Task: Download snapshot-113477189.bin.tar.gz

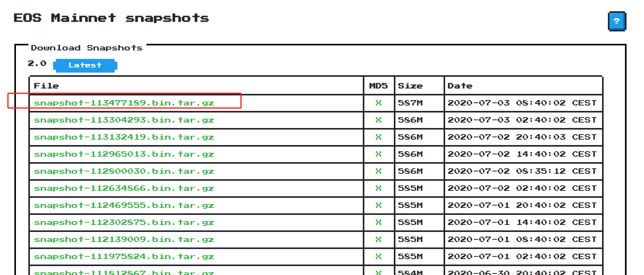Action: point(124,103)
